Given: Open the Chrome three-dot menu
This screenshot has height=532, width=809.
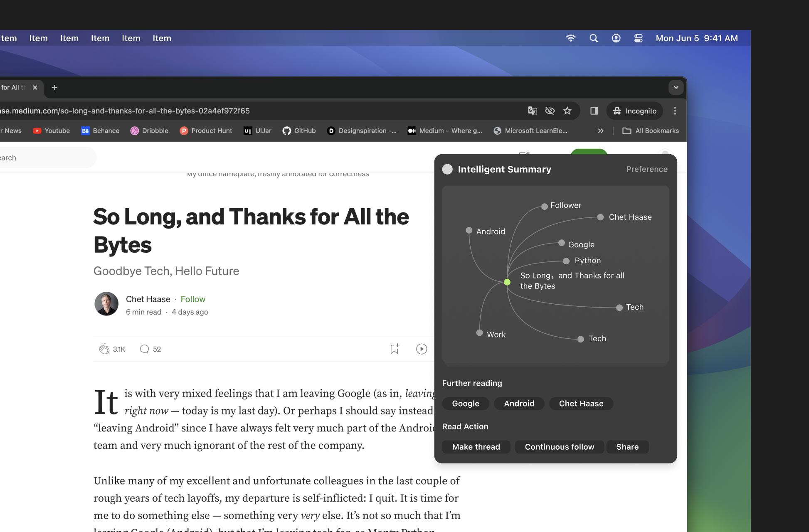Looking at the screenshot, I should click(x=675, y=111).
